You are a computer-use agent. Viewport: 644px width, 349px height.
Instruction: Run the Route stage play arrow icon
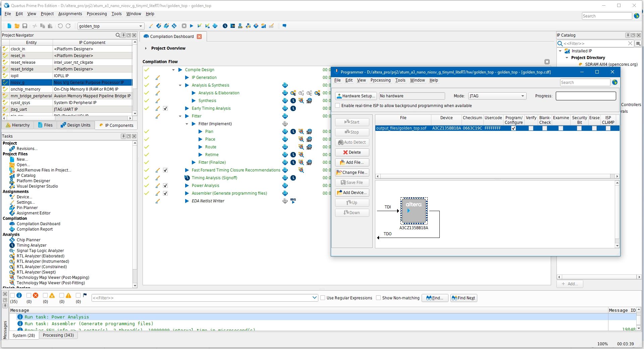coord(200,147)
